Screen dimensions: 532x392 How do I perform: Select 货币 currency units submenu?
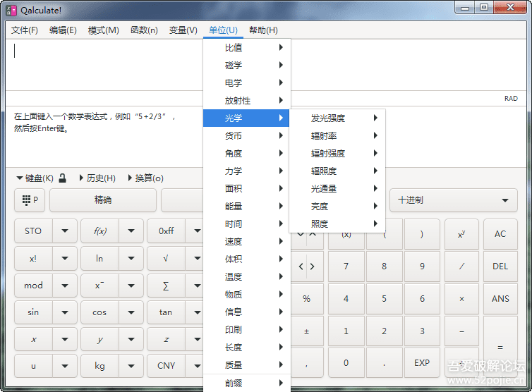pyautogui.click(x=247, y=135)
